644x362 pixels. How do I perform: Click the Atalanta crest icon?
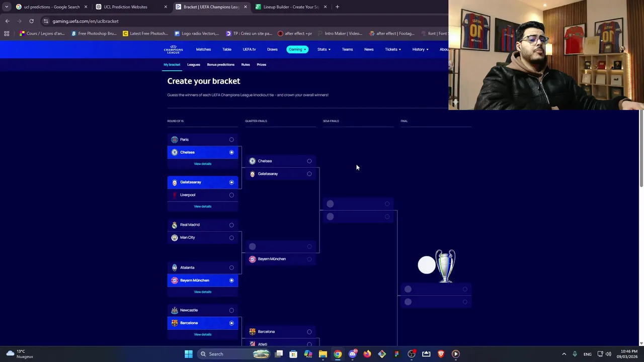click(175, 267)
